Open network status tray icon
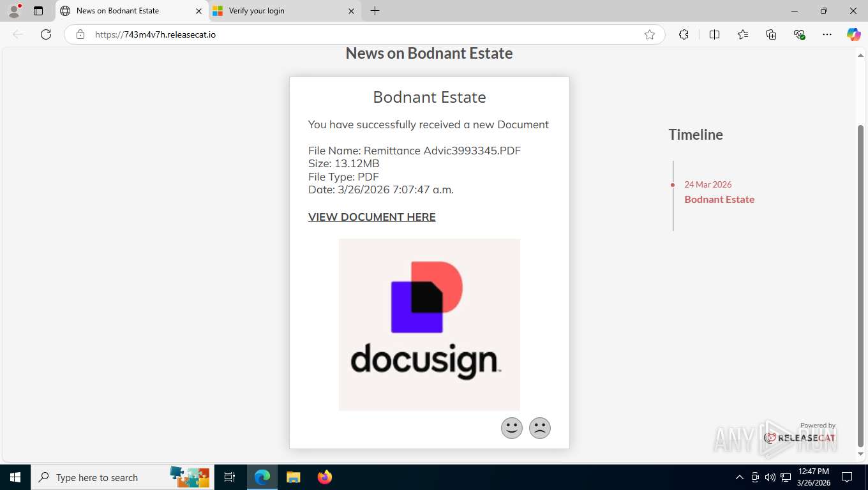Viewport: 868px width, 490px height. coord(786,477)
